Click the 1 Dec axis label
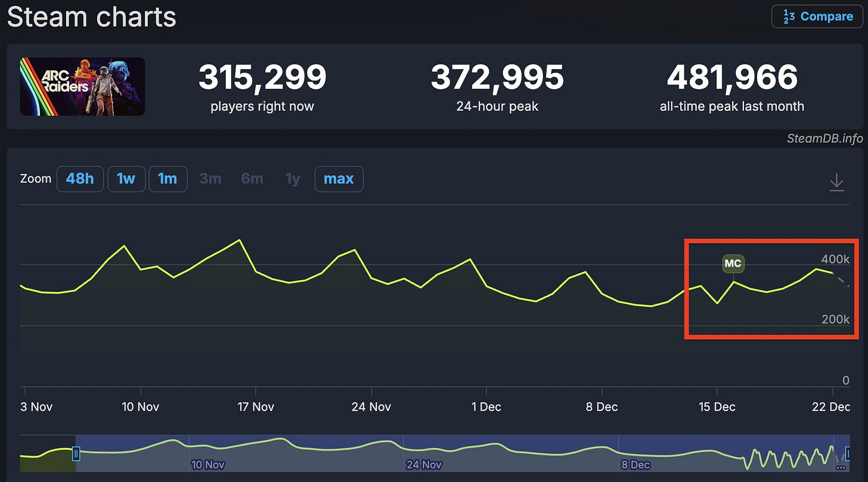 [486, 407]
